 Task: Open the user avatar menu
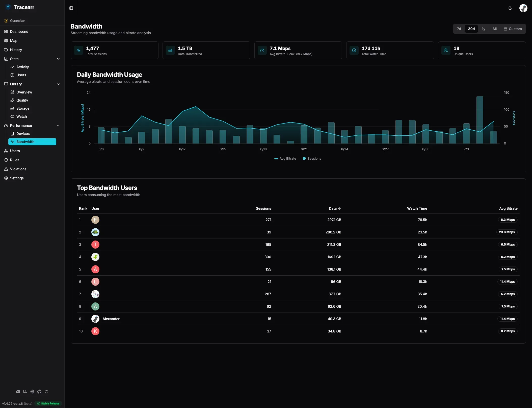click(523, 8)
